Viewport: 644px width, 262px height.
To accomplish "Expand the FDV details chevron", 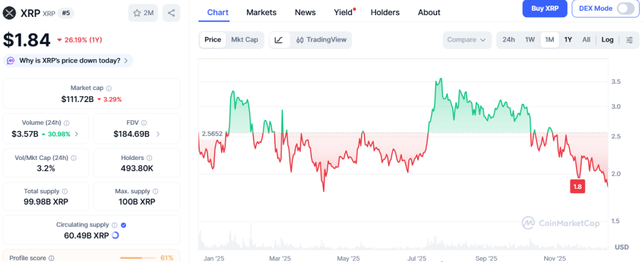I will pyautogui.click(x=158, y=134).
